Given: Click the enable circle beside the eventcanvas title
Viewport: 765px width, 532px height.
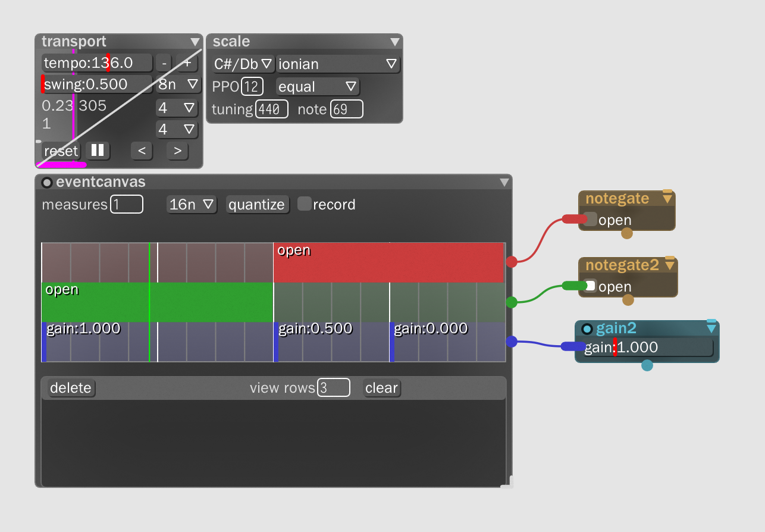Looking at the screenshot, I should point(47,182).
